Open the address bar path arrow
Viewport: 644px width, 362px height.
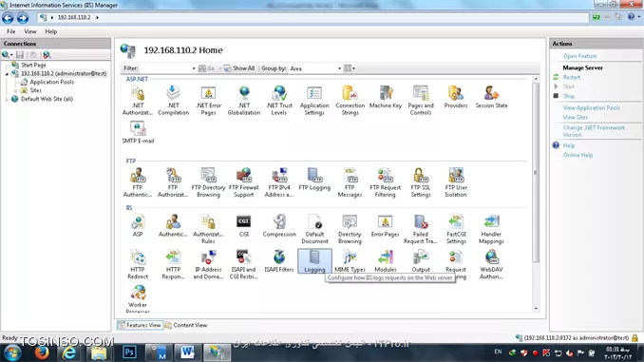(97, 18)
